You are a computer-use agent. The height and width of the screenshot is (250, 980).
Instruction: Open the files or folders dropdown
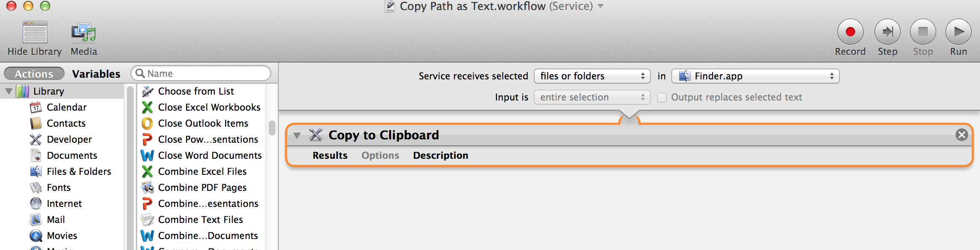point(592,76)
